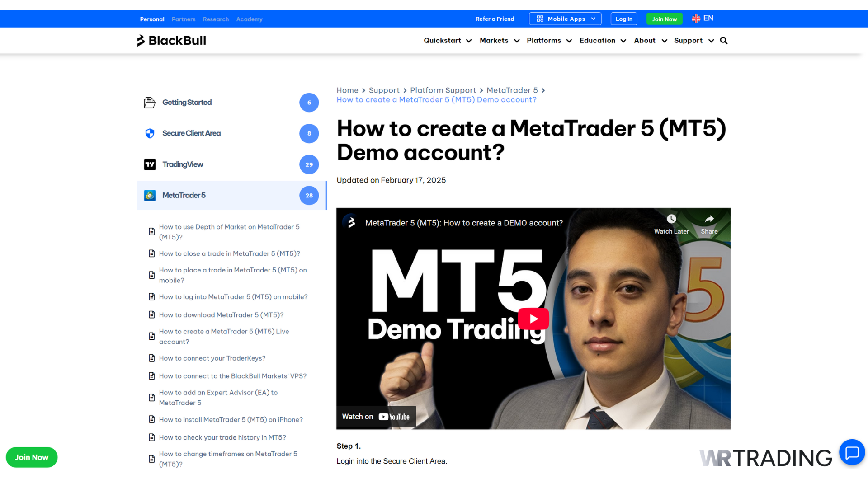The image size is (868, 488).
Task: Open 'How to add an Expert Advisor (EA)' article
Action: [218, 398]
